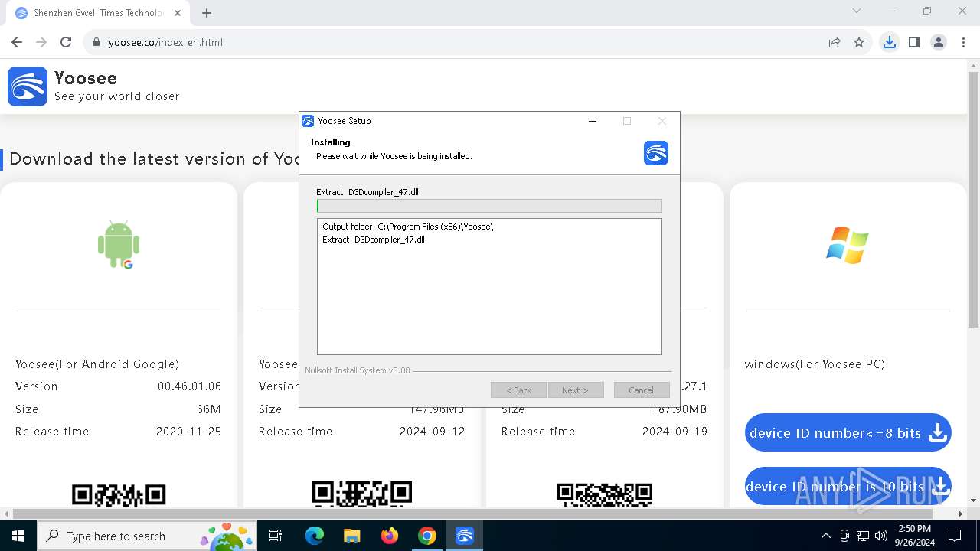Open Chrome downloads icon in toolbar
Screen dimensions: 980x551
[x=889, y=42]
